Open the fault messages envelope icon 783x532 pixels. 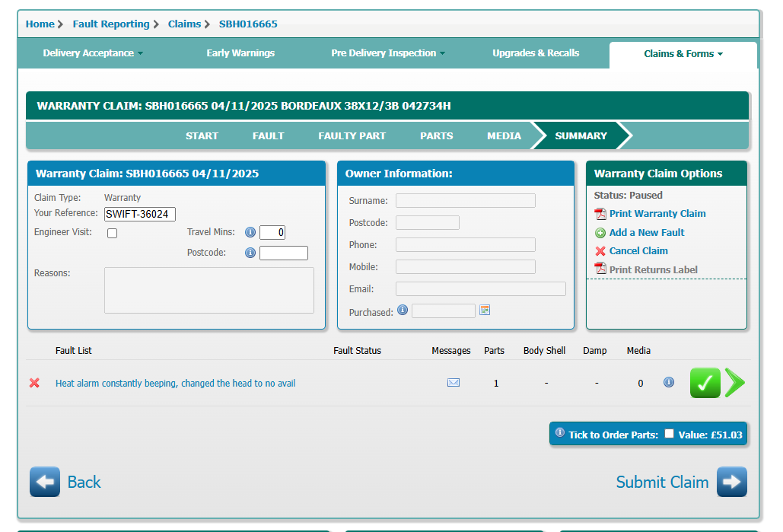(x=454, y=383)
